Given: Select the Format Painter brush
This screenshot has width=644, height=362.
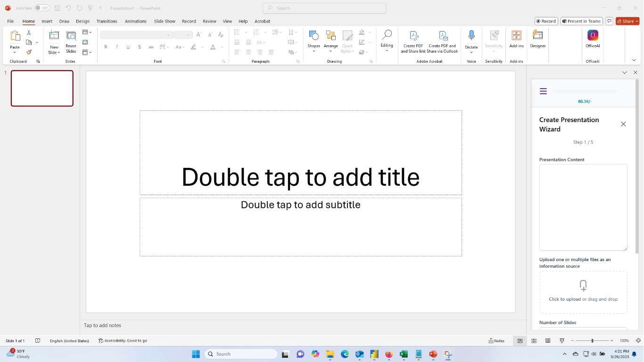Looking at the screenshot, I should (x=29, y=52).
